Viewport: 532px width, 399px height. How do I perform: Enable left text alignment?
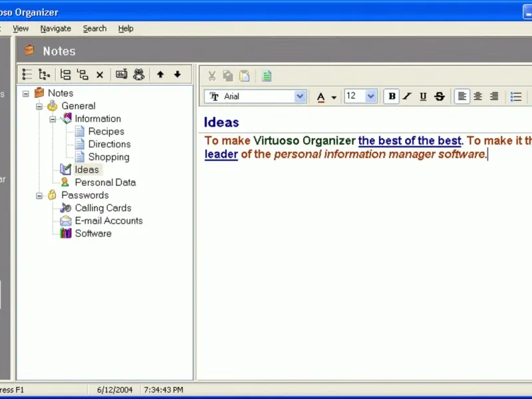[462, 96]
